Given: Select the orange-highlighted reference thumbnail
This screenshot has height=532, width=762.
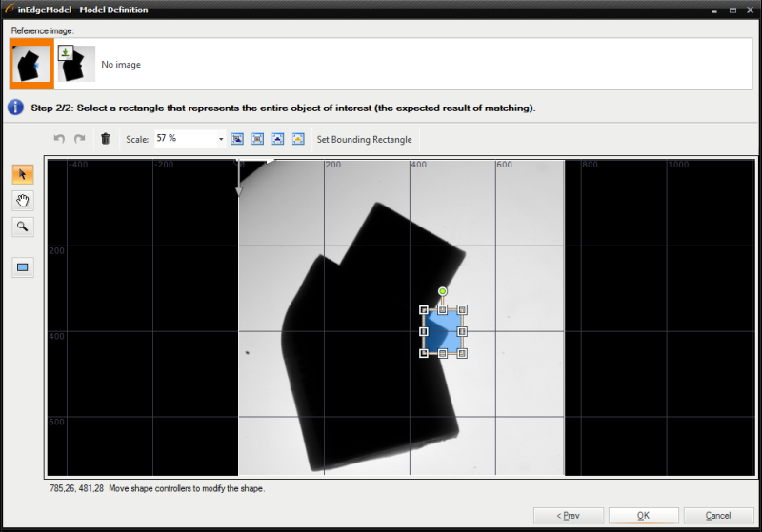Looking at the screenshot, I should click(x=30, y=64).
